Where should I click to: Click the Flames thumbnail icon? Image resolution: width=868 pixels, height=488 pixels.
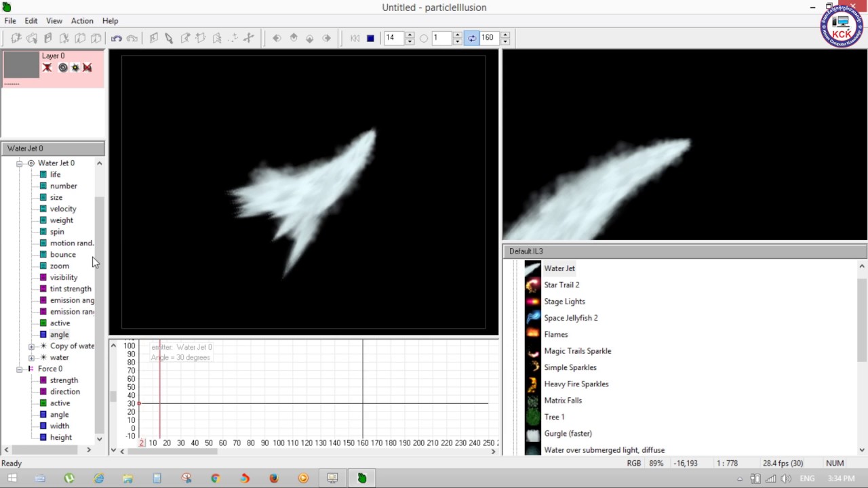tap(532, 334)
